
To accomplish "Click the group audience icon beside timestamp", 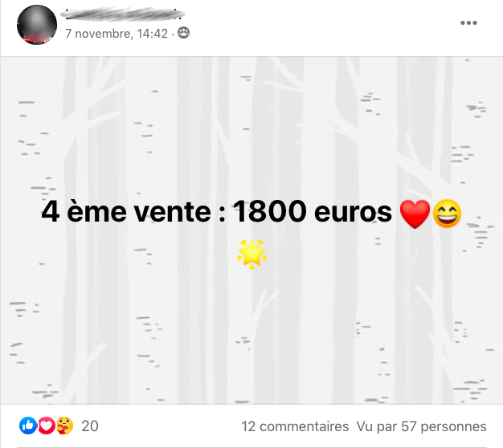I will coord(183,33).
